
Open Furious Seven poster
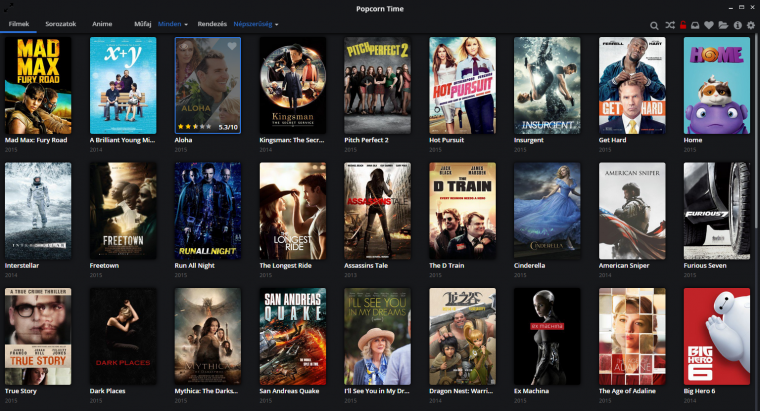point(717,211)
